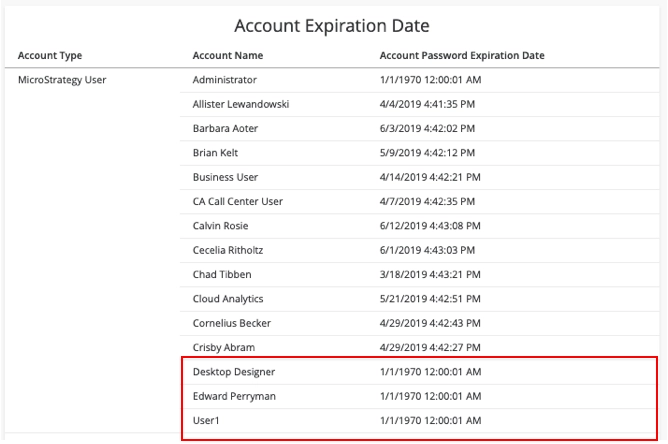Select Edward Perryman's 1/1/1970 expiration date

430,396
